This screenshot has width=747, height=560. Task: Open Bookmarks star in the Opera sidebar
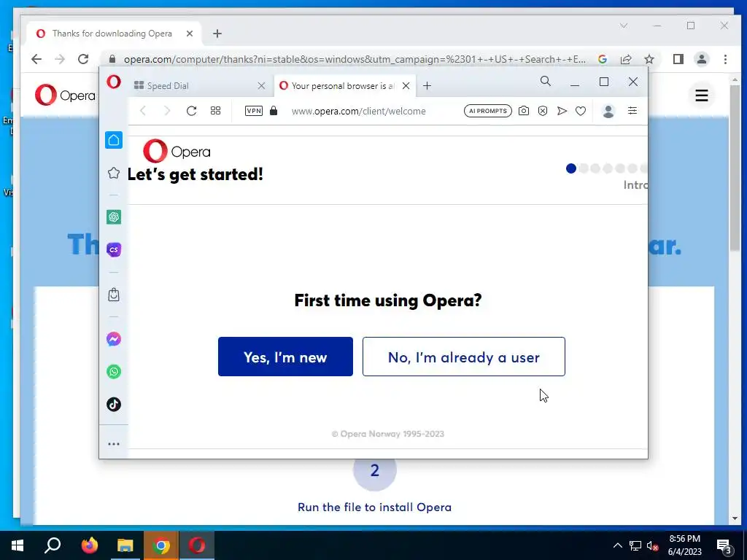(x=113, y=173)
